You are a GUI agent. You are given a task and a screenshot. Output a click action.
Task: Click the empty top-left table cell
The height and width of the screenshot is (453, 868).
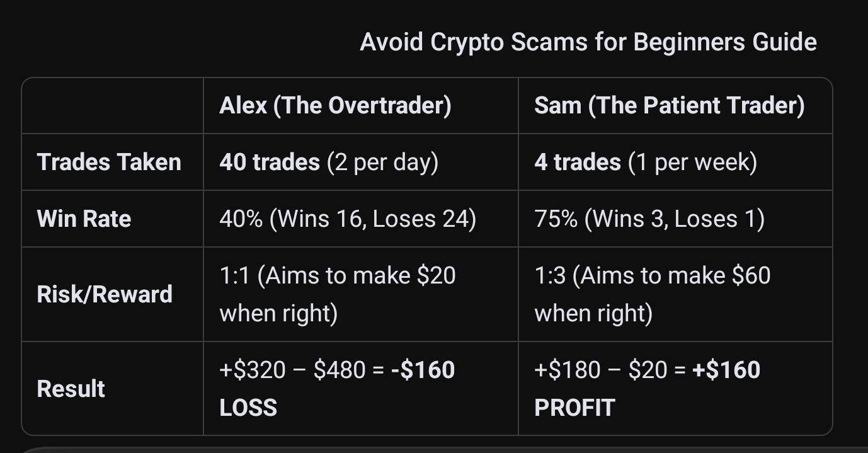click(x=113, y=106)
